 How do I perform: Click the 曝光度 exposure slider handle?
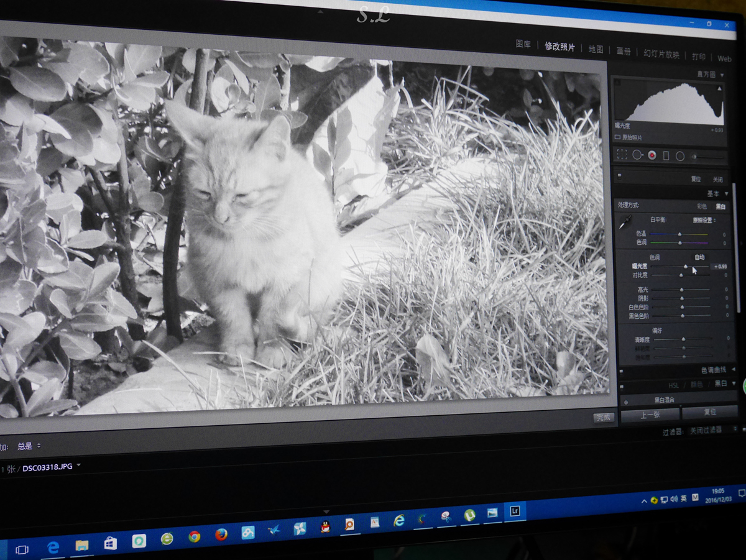point(686,266)
